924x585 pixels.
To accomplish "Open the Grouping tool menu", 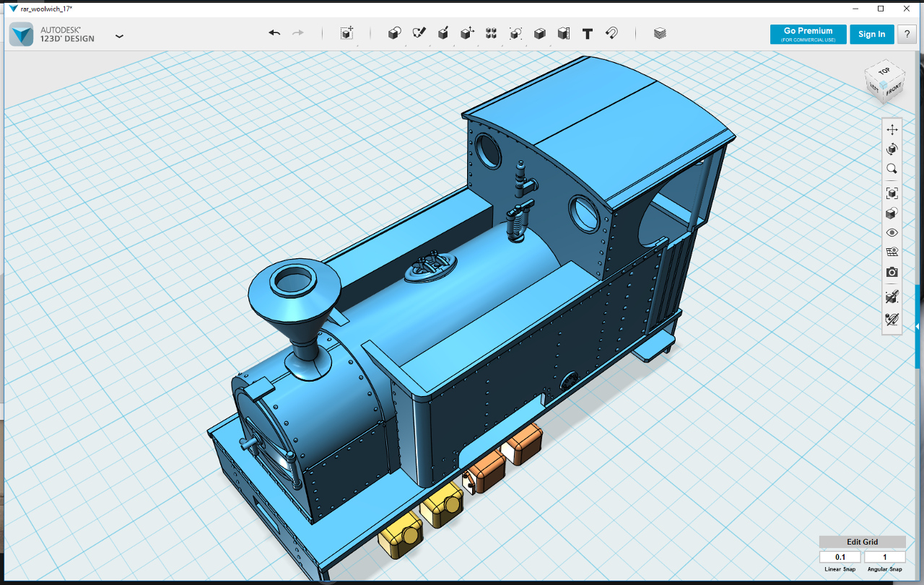I will (515, 33).
